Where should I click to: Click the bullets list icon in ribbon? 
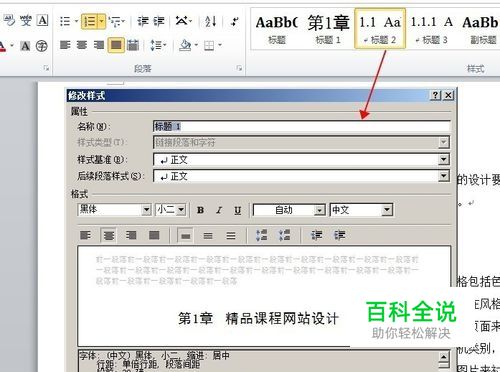pyautogui.click(x=65, y=22)
